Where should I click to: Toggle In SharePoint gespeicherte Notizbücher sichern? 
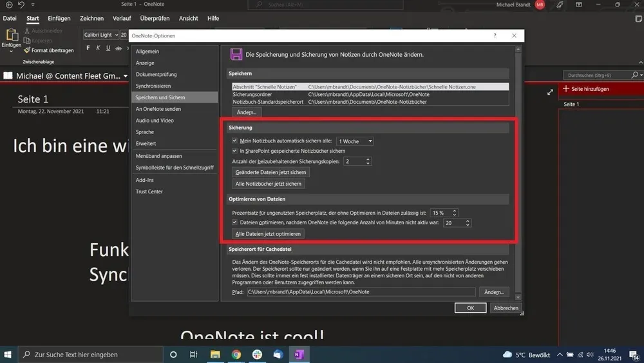234,151
